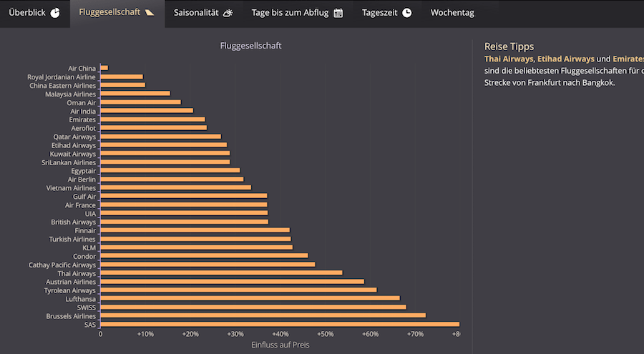
Task: Click the Egyptair bar
Action: (x=170, y=170)
